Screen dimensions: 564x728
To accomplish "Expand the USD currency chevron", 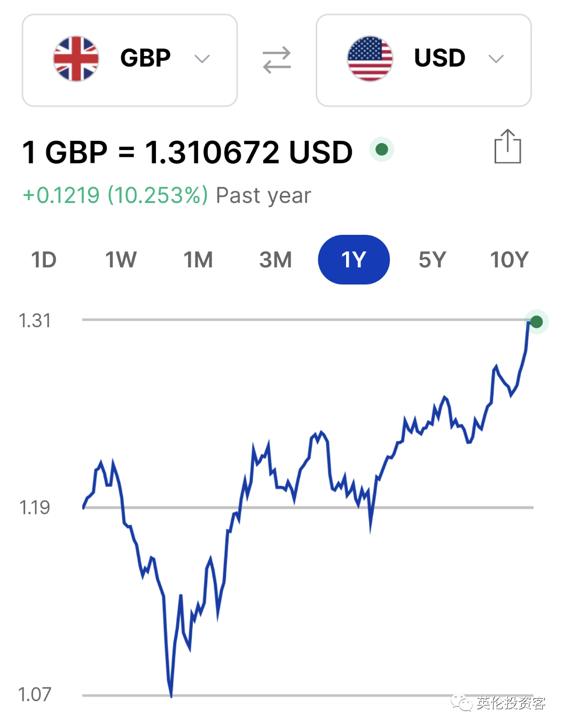I will 496,59.
